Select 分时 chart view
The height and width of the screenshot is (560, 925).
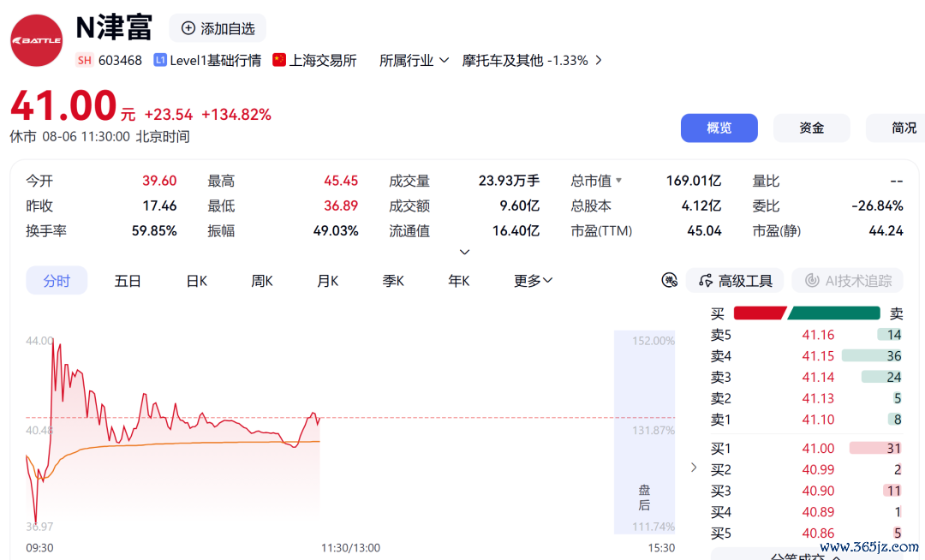[x=57, y=281]
